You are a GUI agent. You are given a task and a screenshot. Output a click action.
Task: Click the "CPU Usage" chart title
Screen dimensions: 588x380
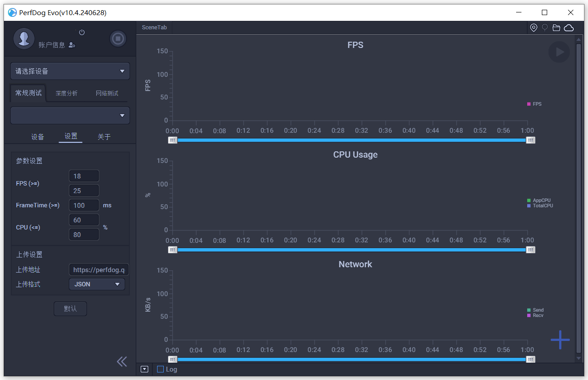355,154
